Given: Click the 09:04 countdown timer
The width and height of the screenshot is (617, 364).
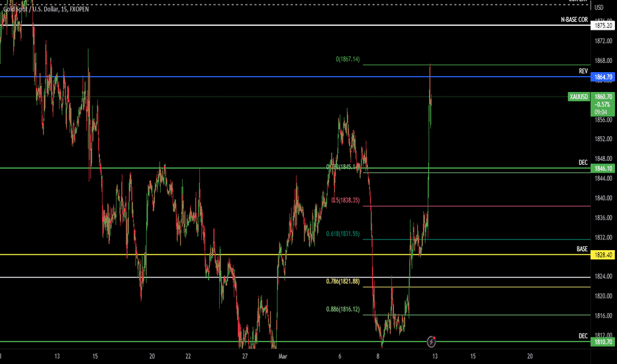Looking at the screenshot, I should 600,112.
